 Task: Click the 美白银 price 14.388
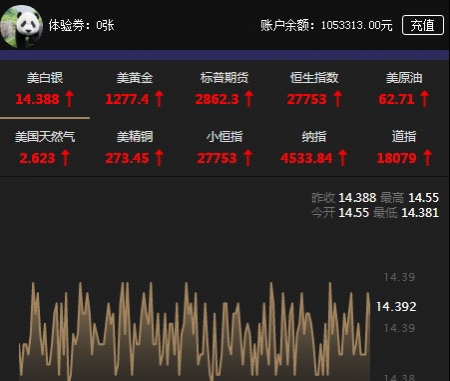tap(37, 99)
